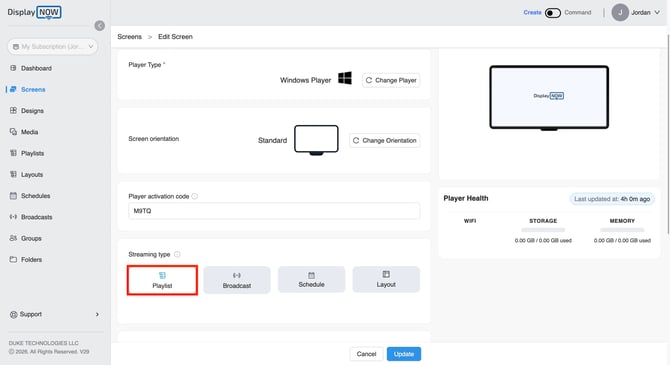Click the info icon beside Streaming type
670x365 pixels.
click(x=177, y=254)
